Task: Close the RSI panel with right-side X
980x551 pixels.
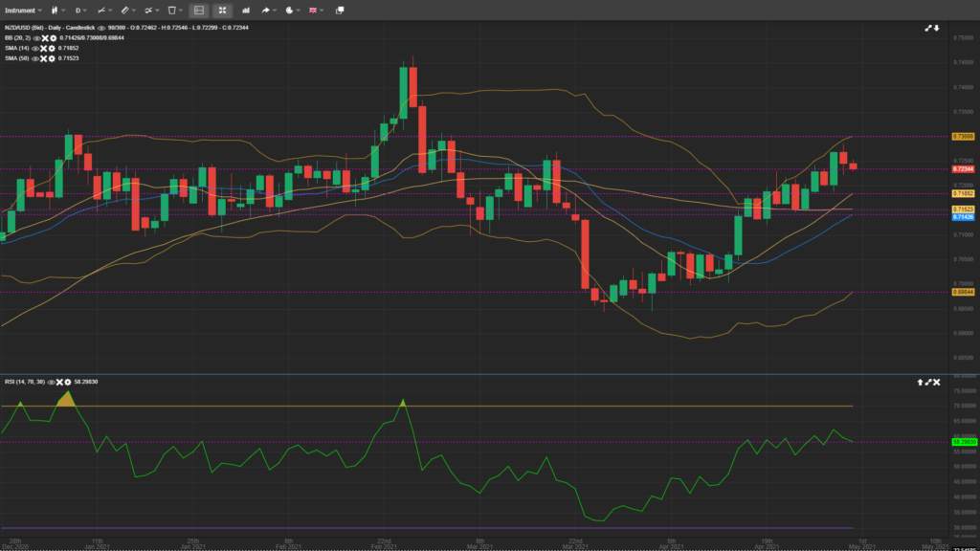Action: click(x=936, y=382)
